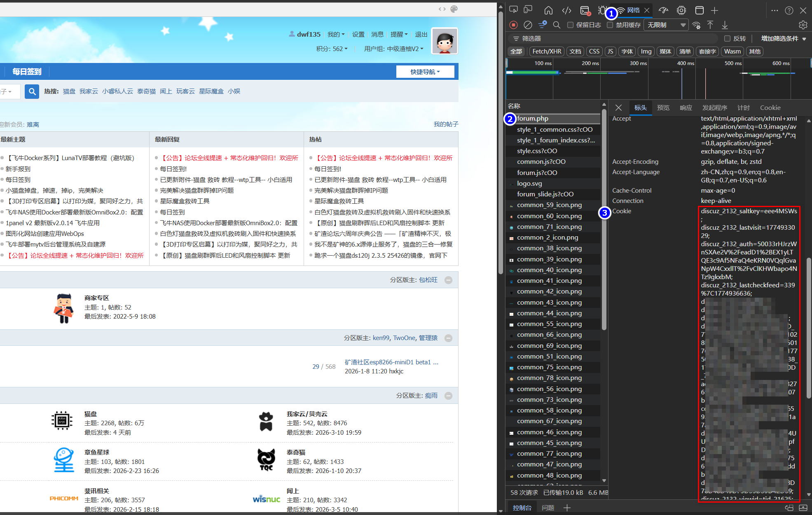Image resolution: width=812 pixels, height=515 pixels.
Task: Click the inspect element picker icon
Action: click(513, 10)
